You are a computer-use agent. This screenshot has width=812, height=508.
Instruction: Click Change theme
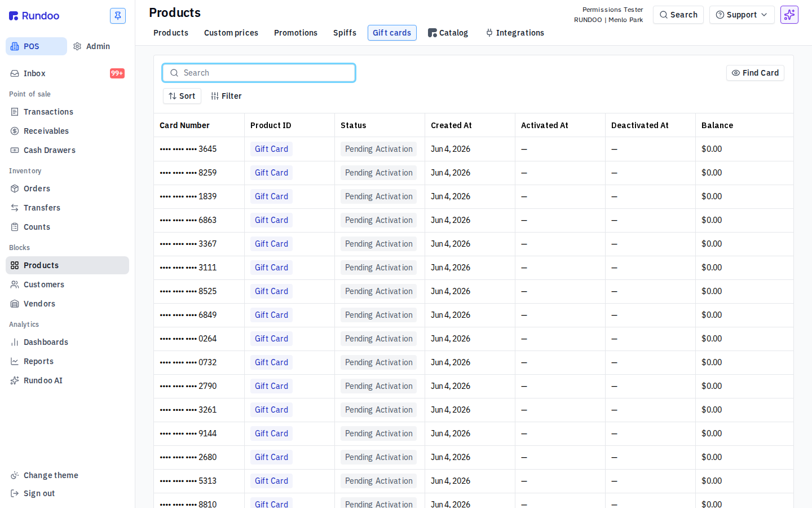67,475
